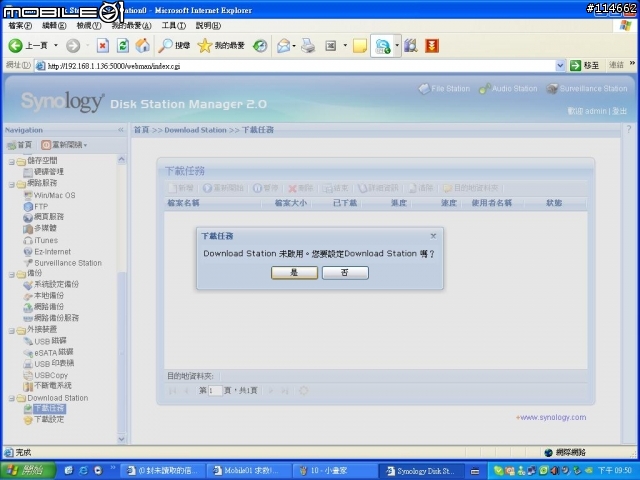Collapse 儲存空間 tree folder
The height and width of the screenshot is (480, 640).
point(12,162)
